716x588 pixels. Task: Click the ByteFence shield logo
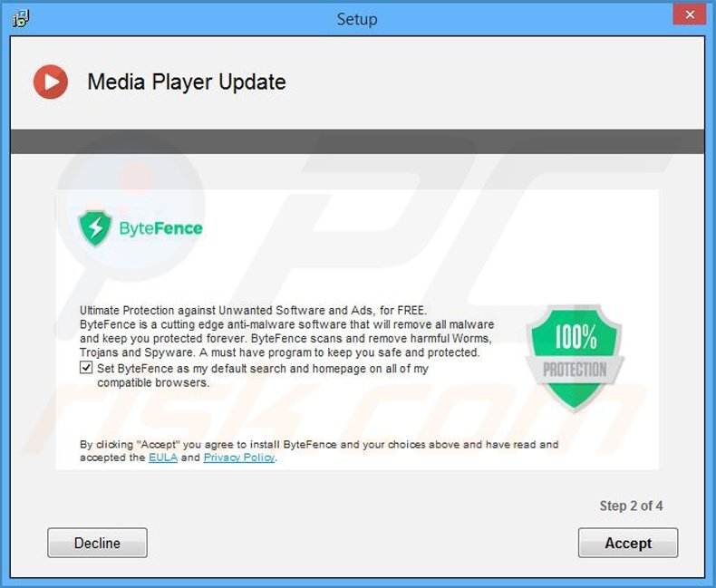click(x=95, y=227)
